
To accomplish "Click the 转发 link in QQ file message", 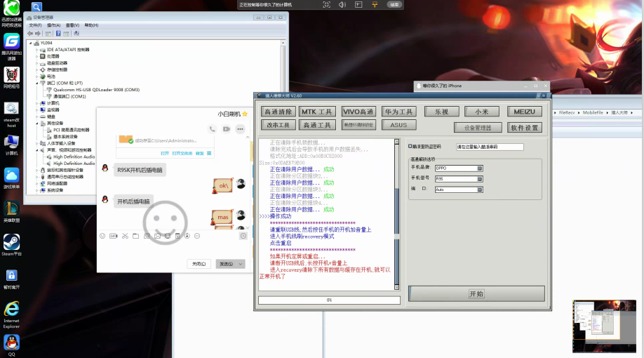I will pyautogui.click(x=200, y=153).
